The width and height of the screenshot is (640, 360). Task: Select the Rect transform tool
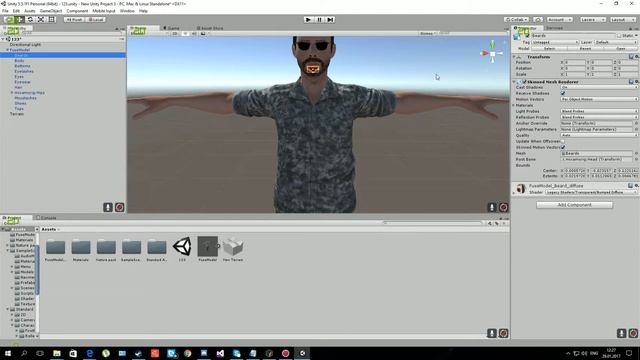[51, 20]
